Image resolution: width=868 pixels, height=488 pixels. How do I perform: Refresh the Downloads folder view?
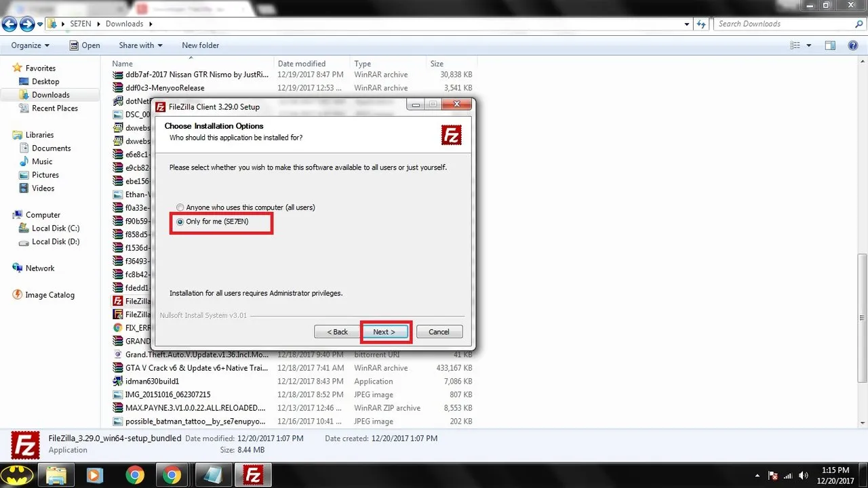click(x=702, y=24)
